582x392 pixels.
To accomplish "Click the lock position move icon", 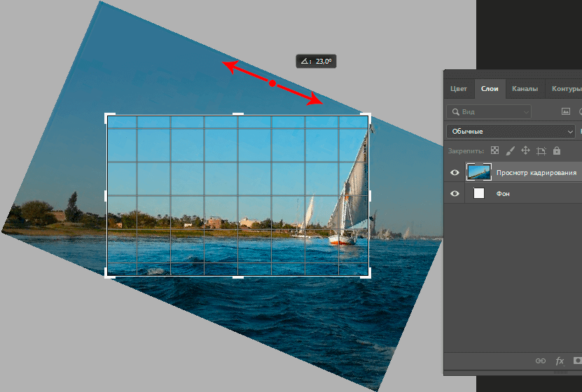I will pyautogui.click(x=525, y=150).
